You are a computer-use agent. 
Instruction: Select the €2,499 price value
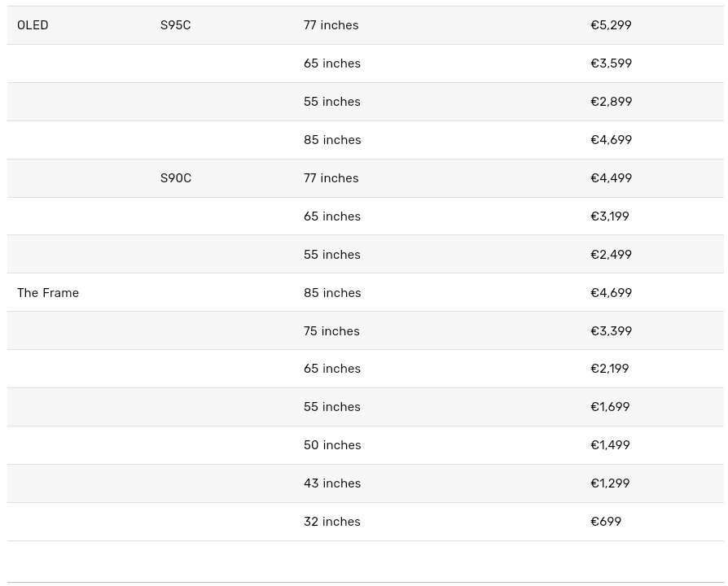pos(611,255)
